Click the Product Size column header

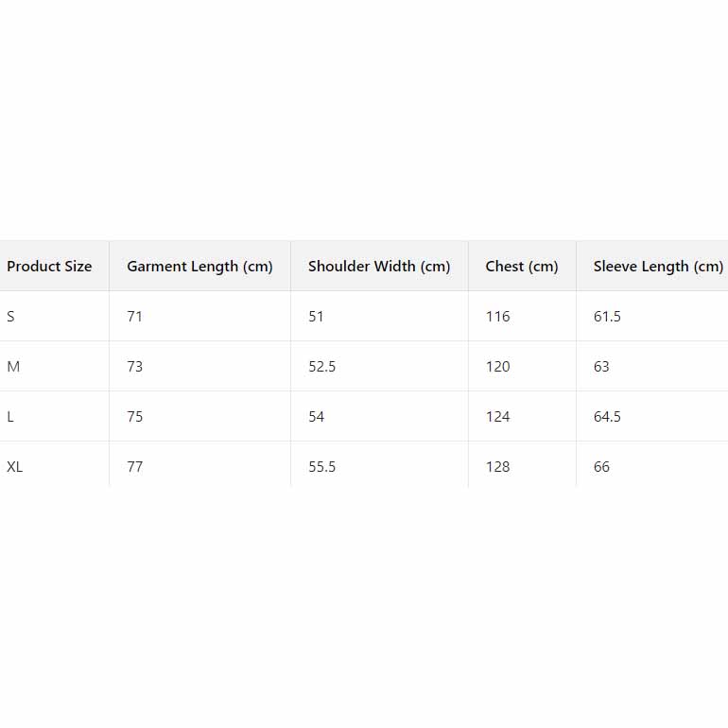tap(49, 267)
